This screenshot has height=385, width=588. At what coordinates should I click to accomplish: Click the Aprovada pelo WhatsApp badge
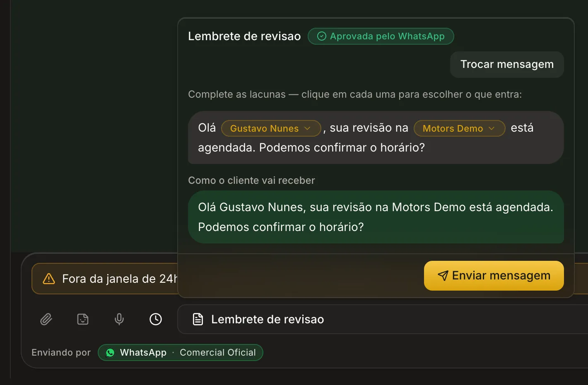point(381,36)
